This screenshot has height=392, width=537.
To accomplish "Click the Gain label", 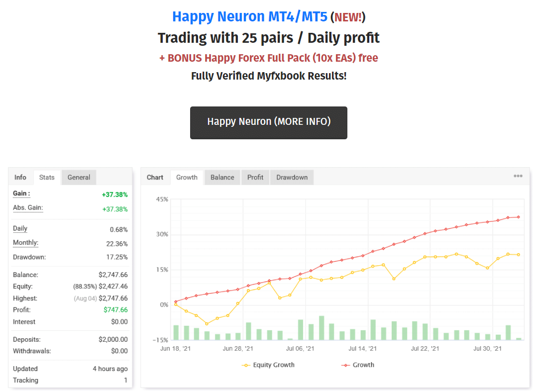I will (21, 194).
